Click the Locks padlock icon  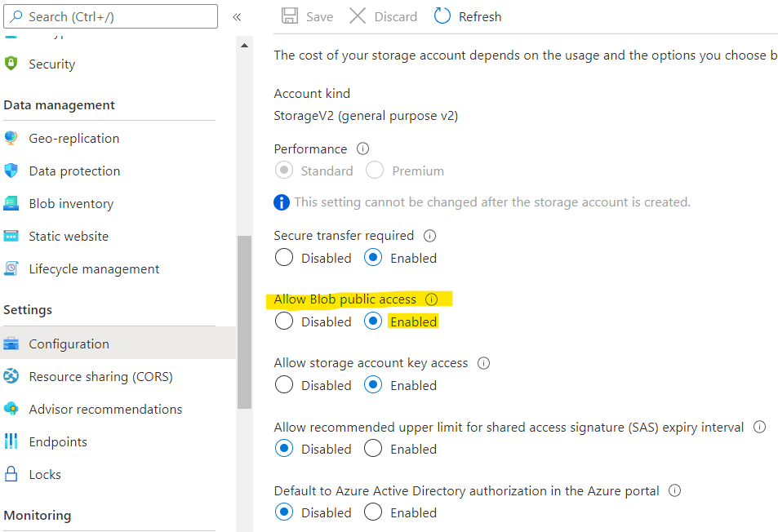(x=11, y=475)
